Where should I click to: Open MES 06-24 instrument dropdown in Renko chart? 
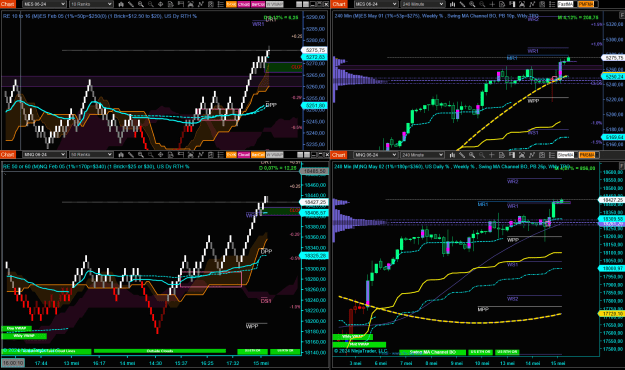pos(44,4)
